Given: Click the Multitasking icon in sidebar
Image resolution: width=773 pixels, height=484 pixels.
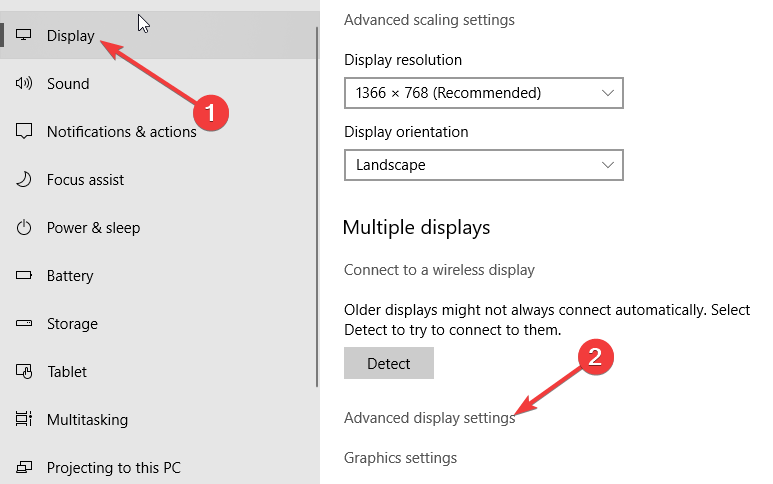Looking at the screenshot, I should (x=24, y=419).
